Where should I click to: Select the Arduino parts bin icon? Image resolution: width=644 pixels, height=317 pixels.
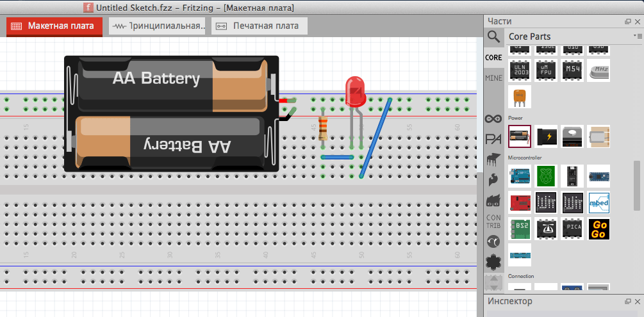[x=493, y=118]
